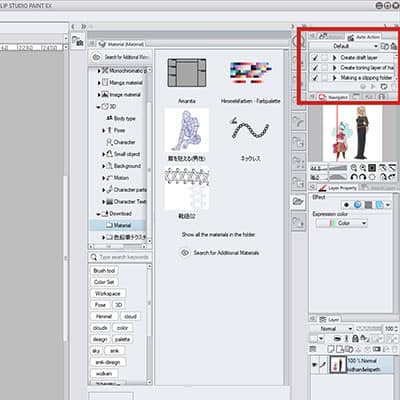
Task: Select the necklace chain brush thumbnail
Action: click(250, 129)
